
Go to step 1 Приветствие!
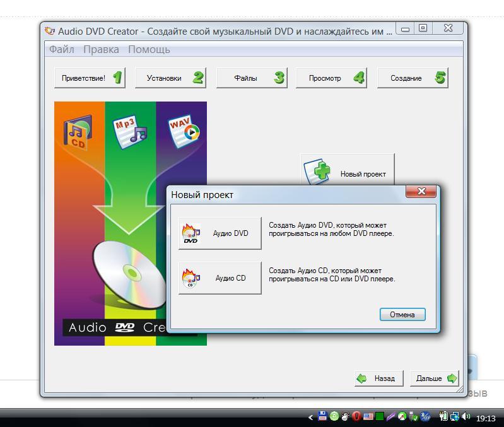click(90, 78)
